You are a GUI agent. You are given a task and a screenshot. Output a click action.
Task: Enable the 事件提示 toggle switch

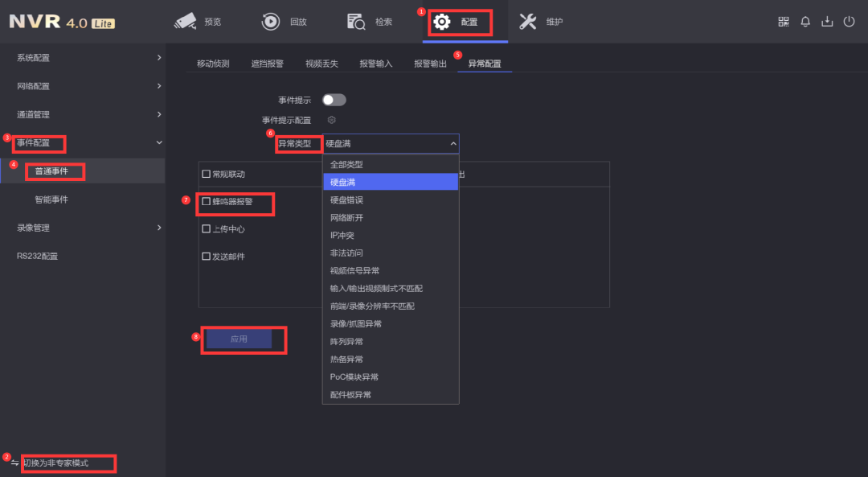point(334,99)
